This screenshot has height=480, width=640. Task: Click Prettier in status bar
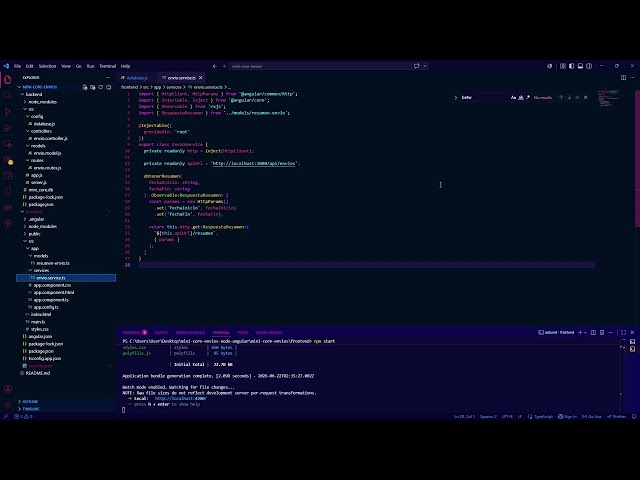(x=617, y=416)
